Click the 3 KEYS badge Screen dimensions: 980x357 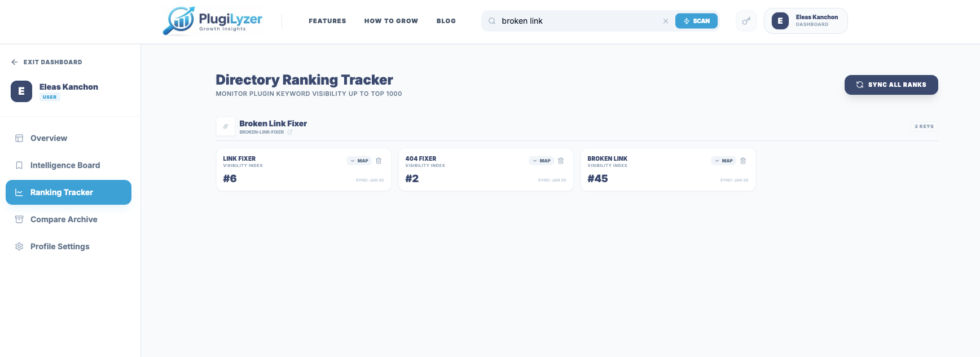coord(924,126)
